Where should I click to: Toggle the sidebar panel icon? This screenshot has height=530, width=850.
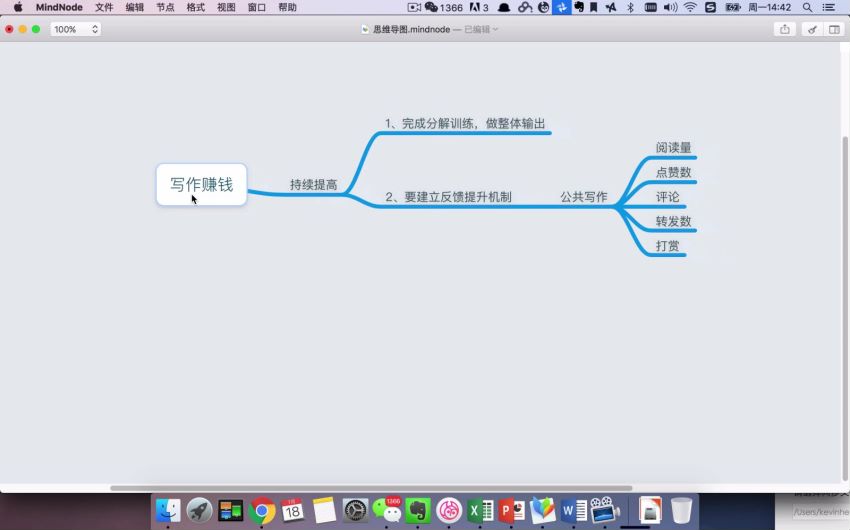pyautogui.click(x=834, y=29)
